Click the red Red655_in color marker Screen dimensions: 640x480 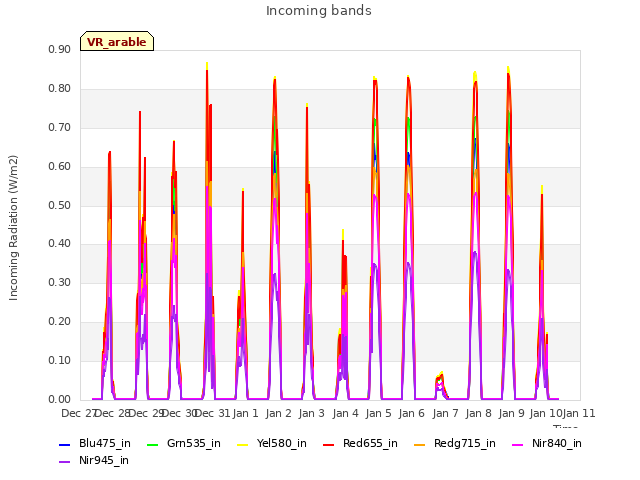coord(329,444)
